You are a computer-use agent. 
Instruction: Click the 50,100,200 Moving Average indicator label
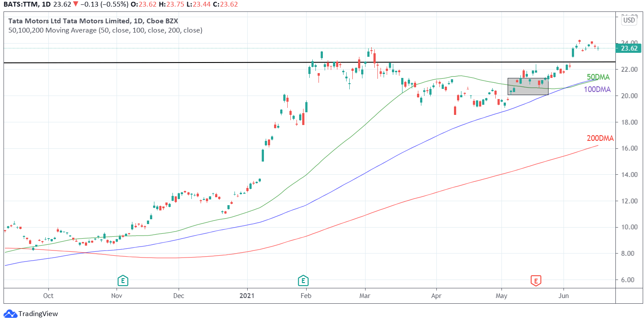tap(106, 30)
